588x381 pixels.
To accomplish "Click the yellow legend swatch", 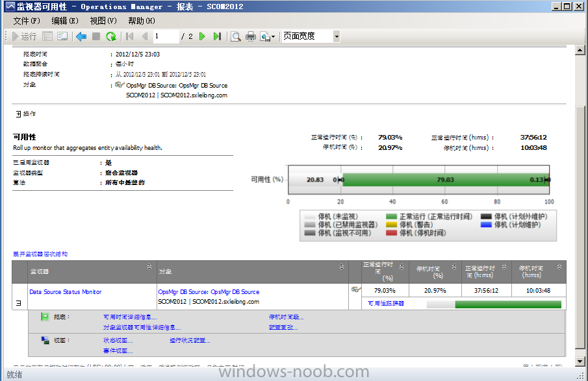I will click(x=392, y=225).
